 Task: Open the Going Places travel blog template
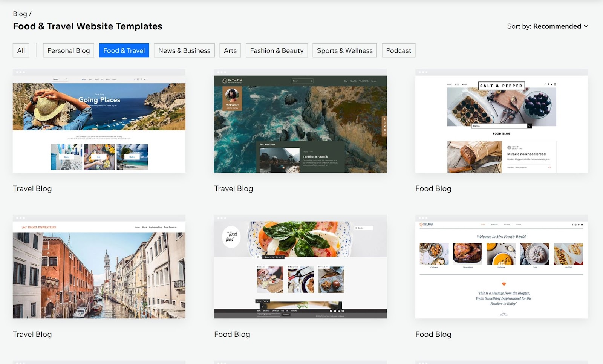coord(99,121)
